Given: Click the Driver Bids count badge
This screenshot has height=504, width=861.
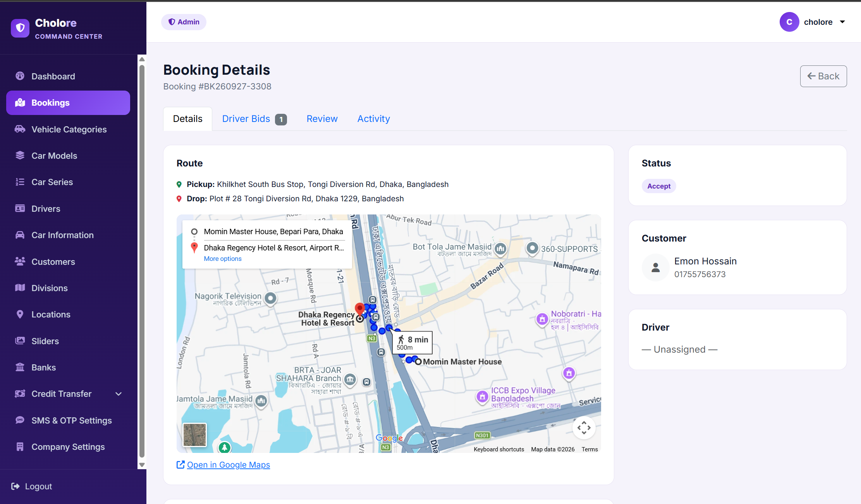Looking at the screenshot, I should click(281, 120).
